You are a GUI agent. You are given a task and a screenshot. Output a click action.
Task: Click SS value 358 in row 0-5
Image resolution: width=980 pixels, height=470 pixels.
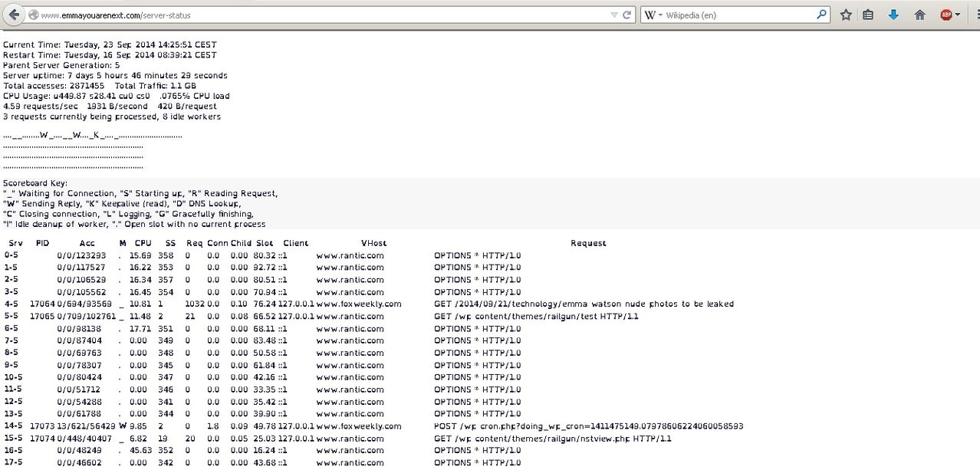click(x=166, y=255)
